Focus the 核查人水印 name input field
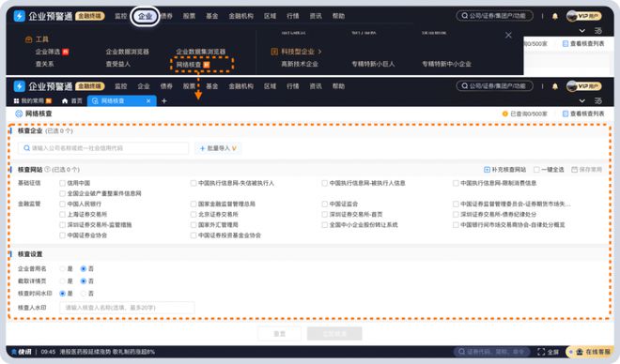The height and width of the screenshot is (364, 620). tap(127, 308)
